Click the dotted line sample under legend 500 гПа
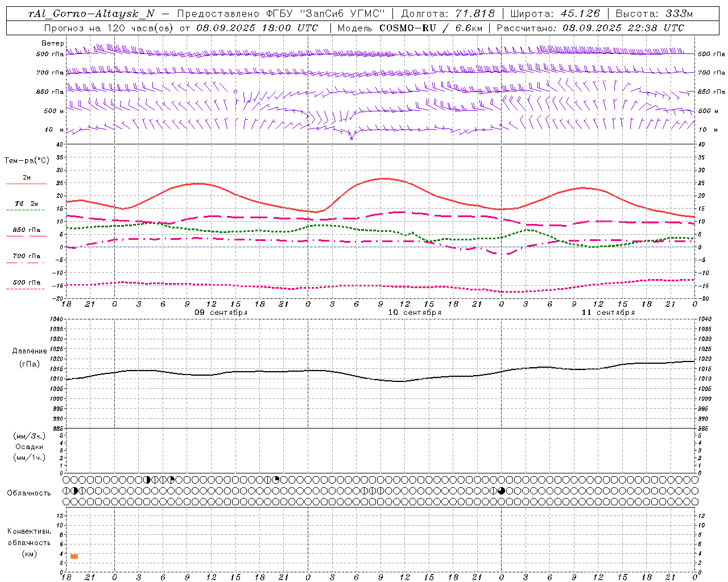This screenshot has width=728, height=582. [x=26, y=289]
